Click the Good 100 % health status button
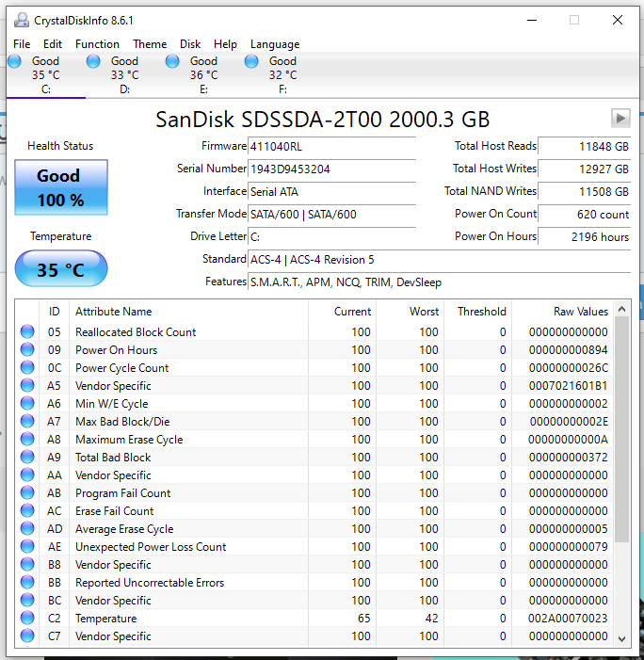The width and height of the screenshot is (644, 660). (61, 187)
